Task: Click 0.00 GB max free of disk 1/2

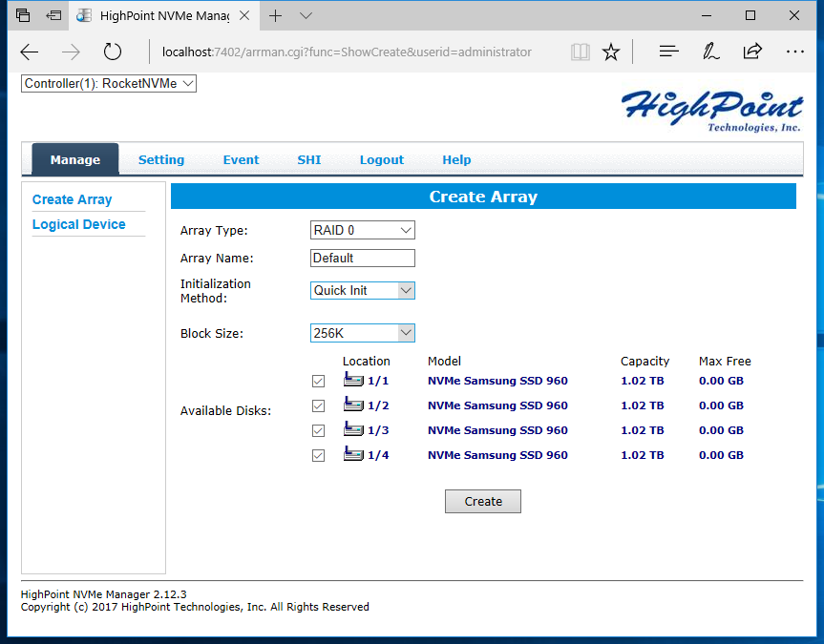Action: coord(721,405)
